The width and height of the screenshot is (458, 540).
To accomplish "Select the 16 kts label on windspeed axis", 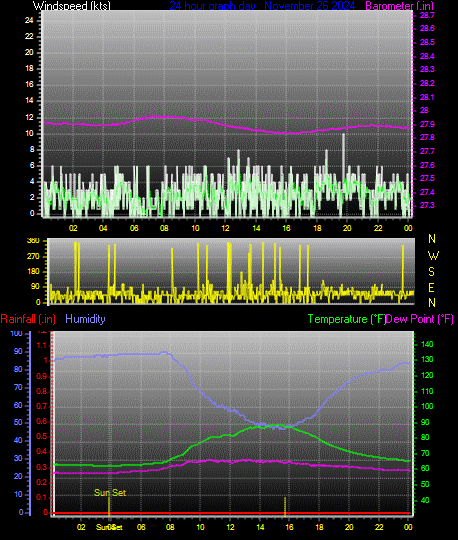I will 29,84.
